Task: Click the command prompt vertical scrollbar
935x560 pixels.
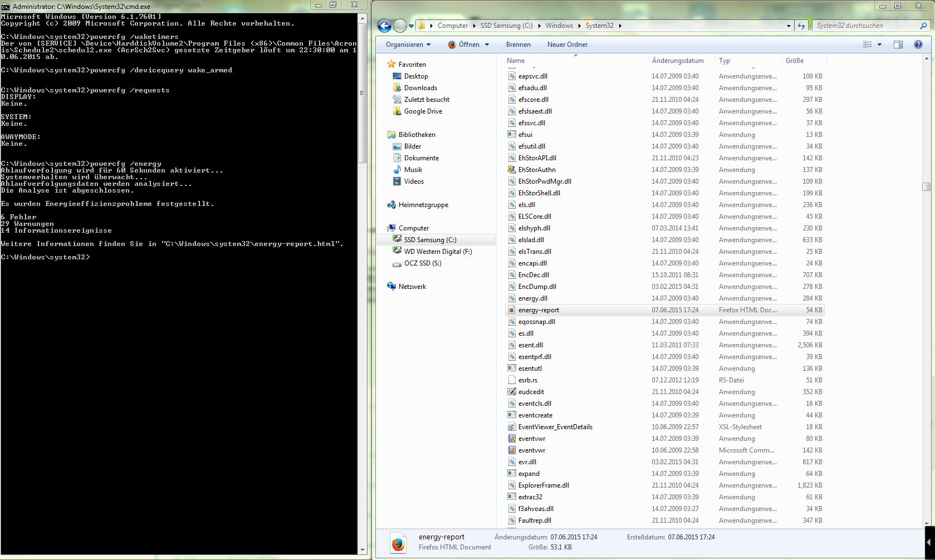Action: [x=362, y=278]
